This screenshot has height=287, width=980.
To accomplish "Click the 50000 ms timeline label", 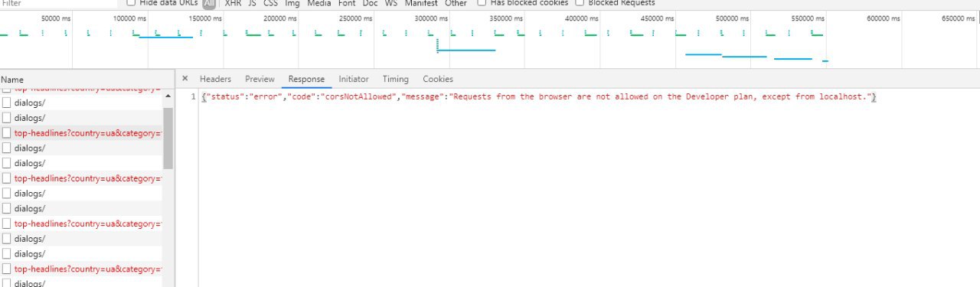I will (x=55, y=18).
